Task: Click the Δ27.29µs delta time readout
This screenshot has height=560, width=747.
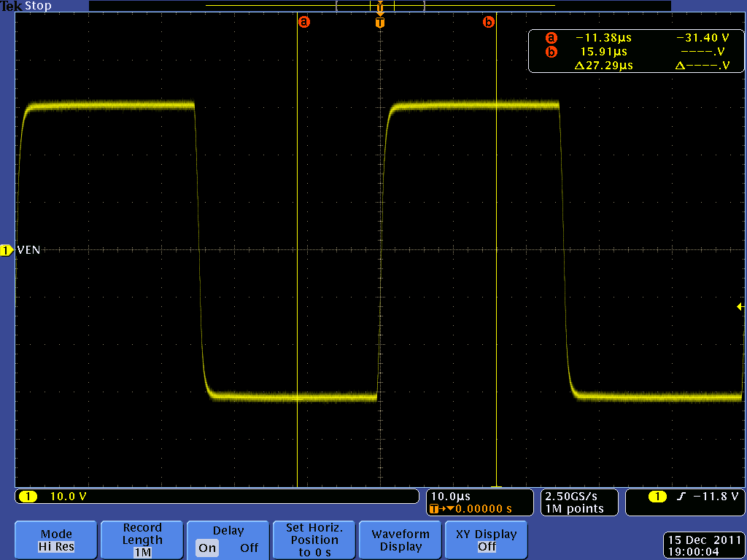Action: (603, 65)
